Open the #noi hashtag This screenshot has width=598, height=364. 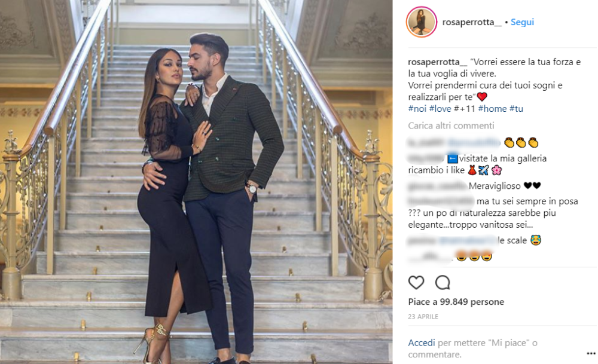(417, 109)
